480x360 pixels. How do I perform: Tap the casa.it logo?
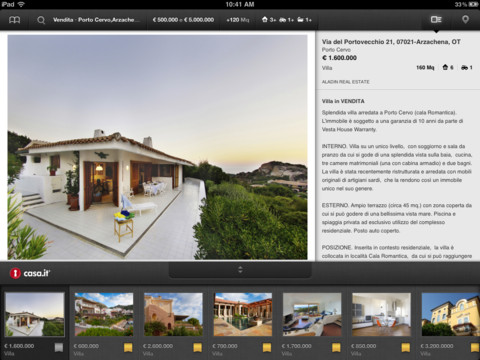click(30, 273)
